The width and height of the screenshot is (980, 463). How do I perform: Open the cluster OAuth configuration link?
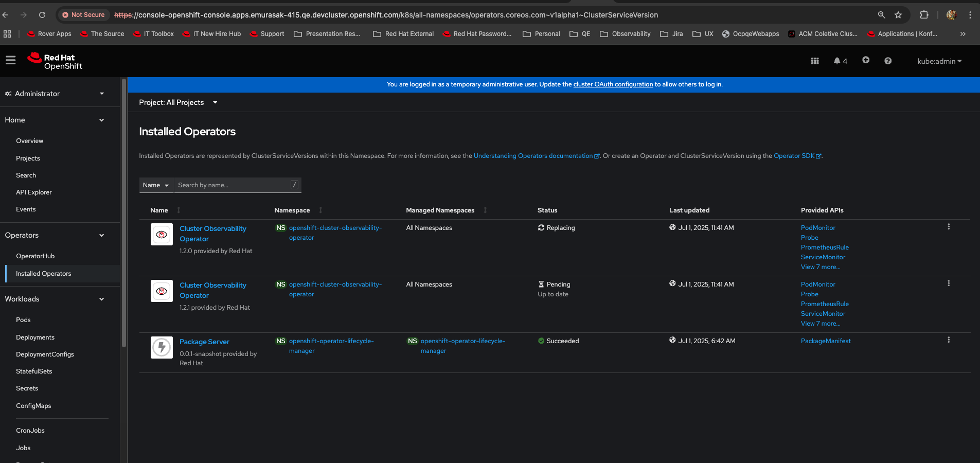[613, 84]
